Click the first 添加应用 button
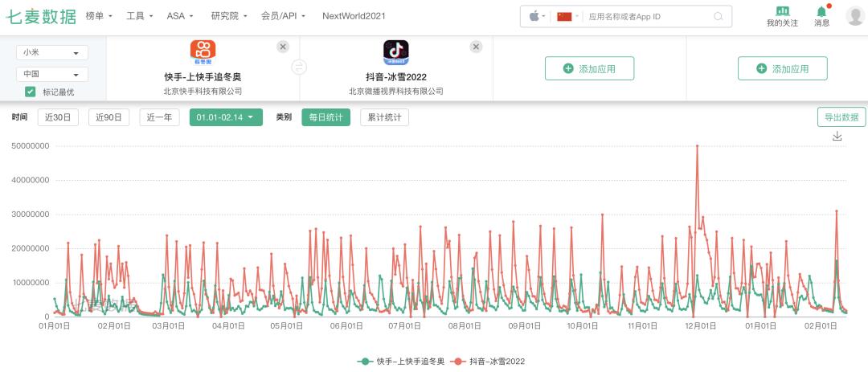 590,68
